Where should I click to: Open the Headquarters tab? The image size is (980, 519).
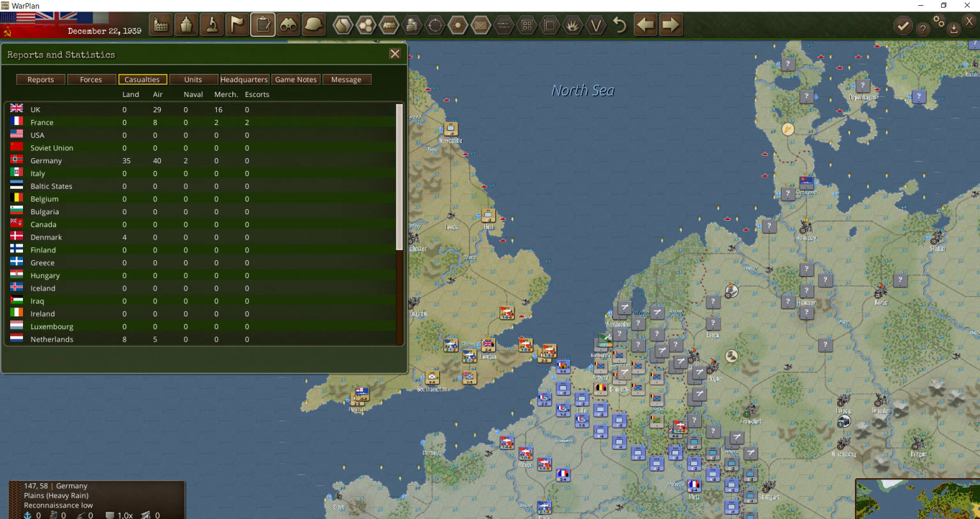244,80
